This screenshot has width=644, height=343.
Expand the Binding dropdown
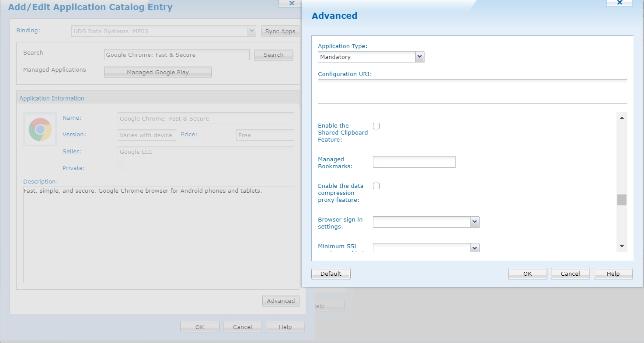(x=251, y=31)
